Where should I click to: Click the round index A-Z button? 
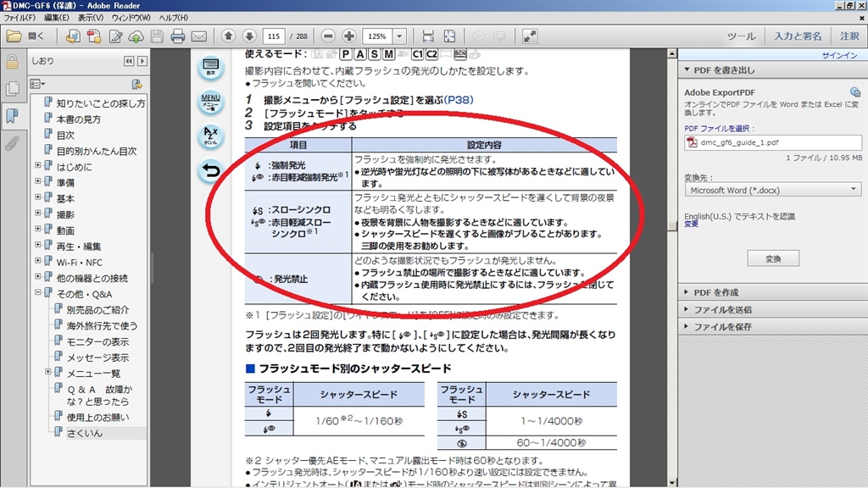211,136
